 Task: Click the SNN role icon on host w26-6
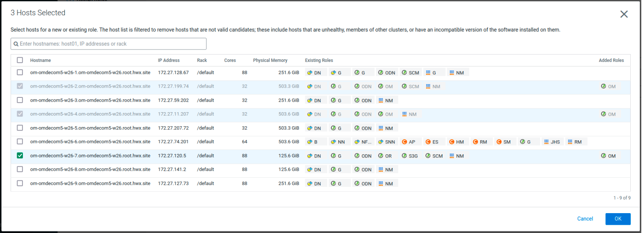(x=381, y=142)
